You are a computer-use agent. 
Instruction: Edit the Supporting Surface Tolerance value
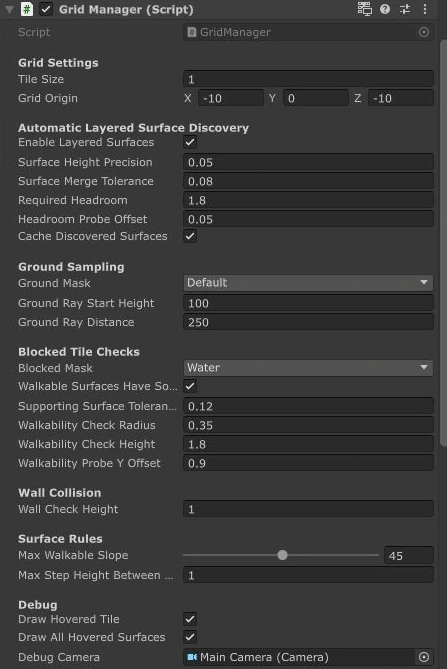click(308, 406)
